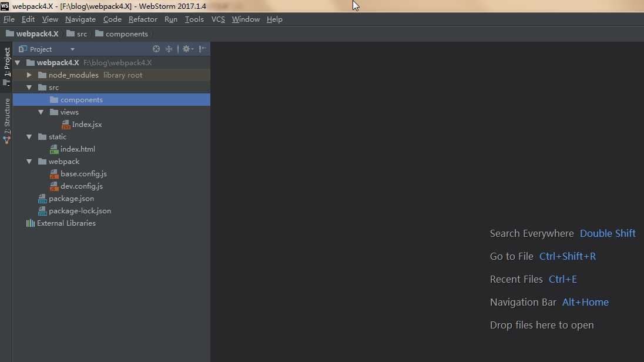Open the Help menu
644x362 pixels.
pyautogui.click(x=274, y=19)
